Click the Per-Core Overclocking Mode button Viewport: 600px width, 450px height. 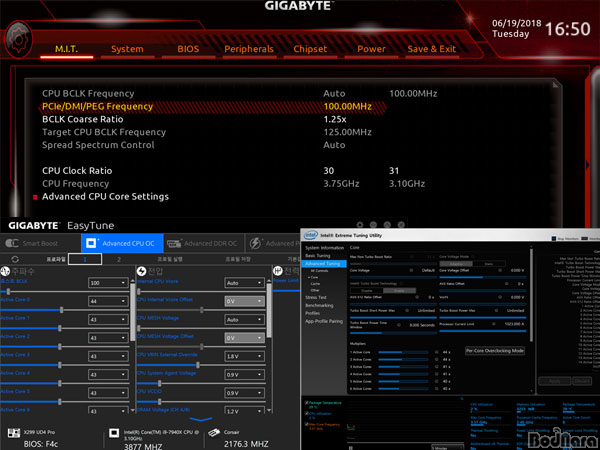494,351
